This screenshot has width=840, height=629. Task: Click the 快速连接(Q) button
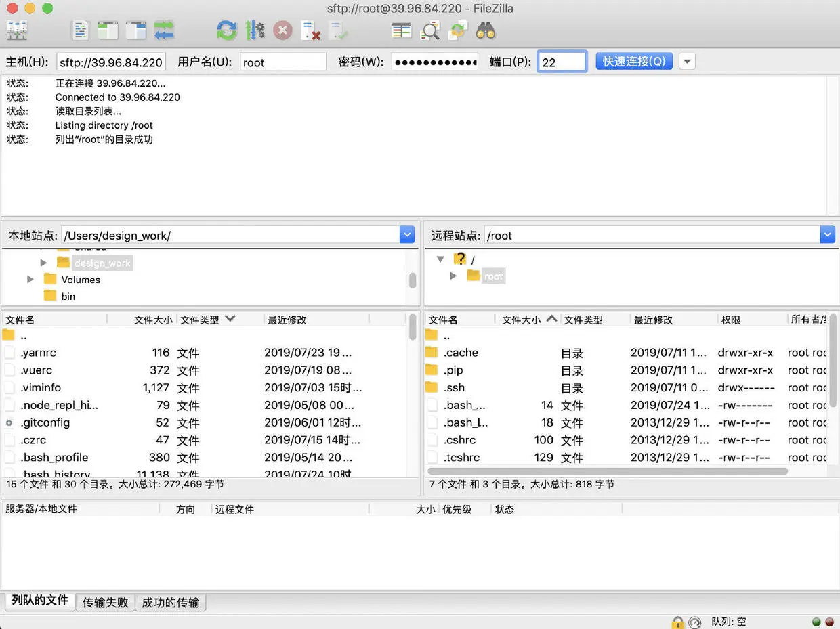[634, 62]
